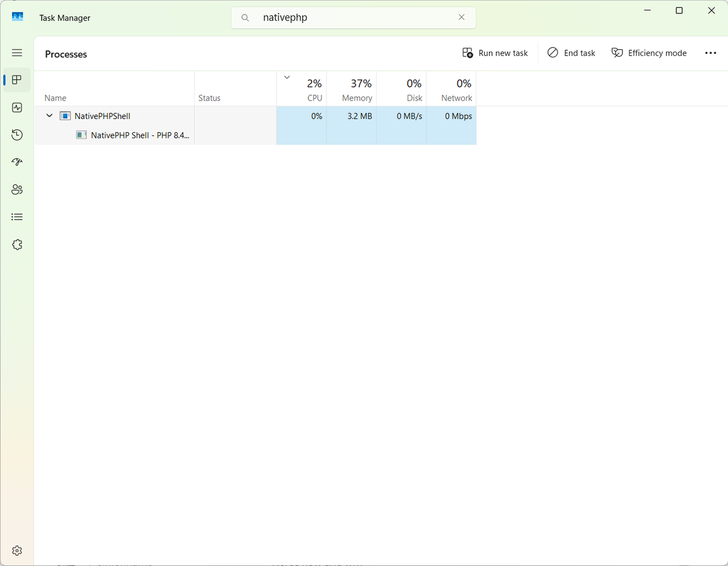728x566 pixels.
Task: Open App history page in sidebar
Action: [17, 135]
